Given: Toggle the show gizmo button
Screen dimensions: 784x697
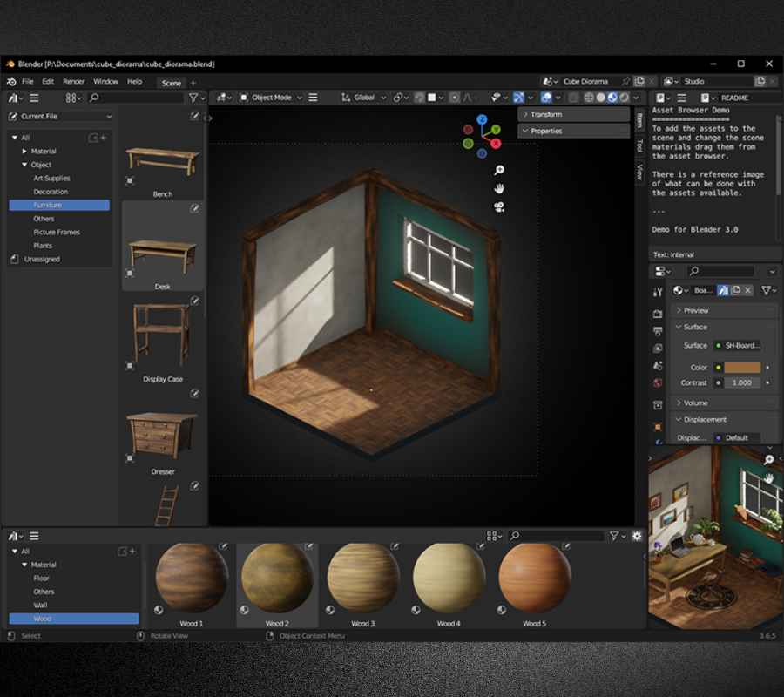Looking at the screenshot, I should [518, 98].
